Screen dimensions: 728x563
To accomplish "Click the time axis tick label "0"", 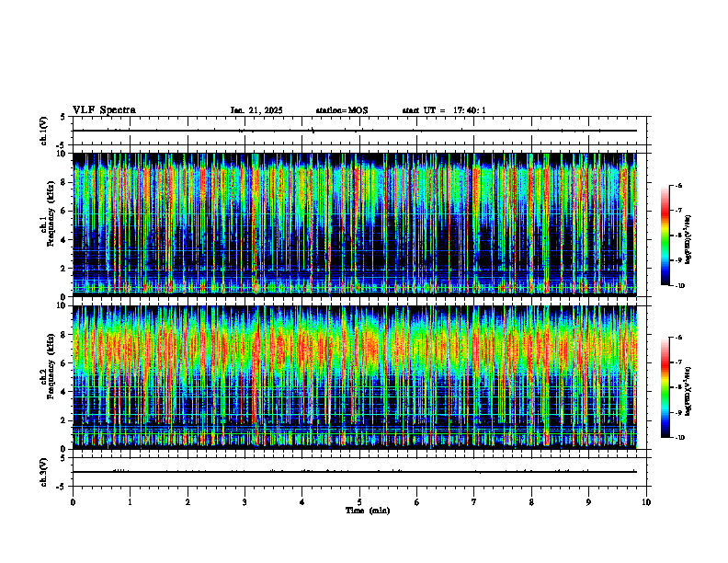I will coord(73,502).
